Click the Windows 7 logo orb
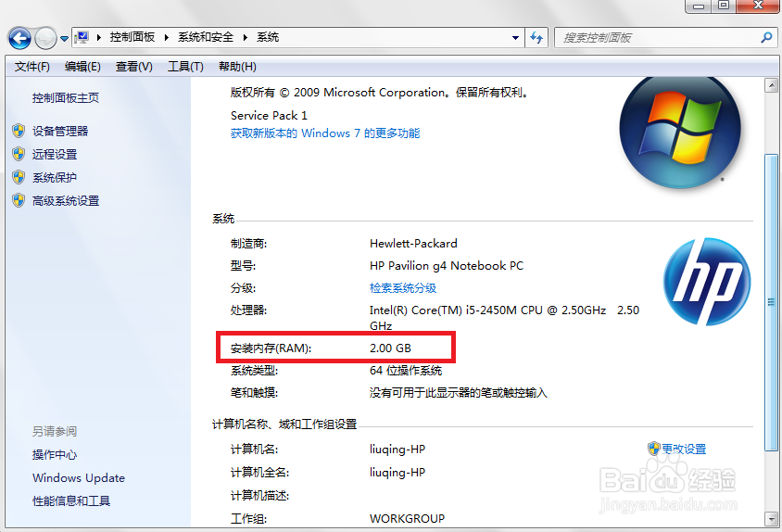Image resolution: width=782 pixels, height=532 pixels. [x=680, y=132]
